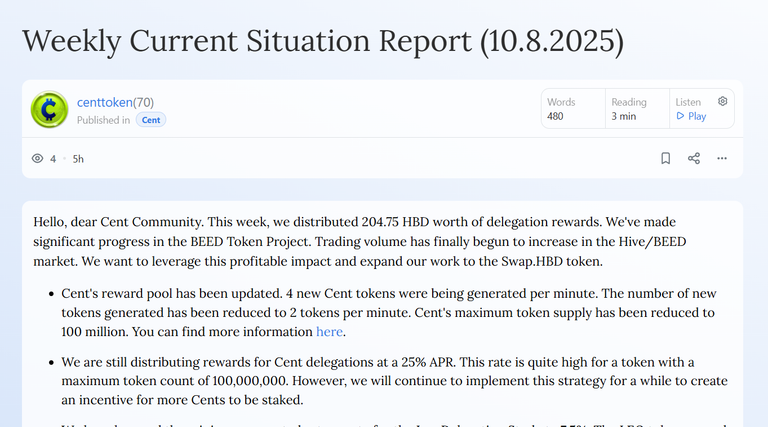
Task: Follow the 'here' link for more information
Action: coord(329,332)
